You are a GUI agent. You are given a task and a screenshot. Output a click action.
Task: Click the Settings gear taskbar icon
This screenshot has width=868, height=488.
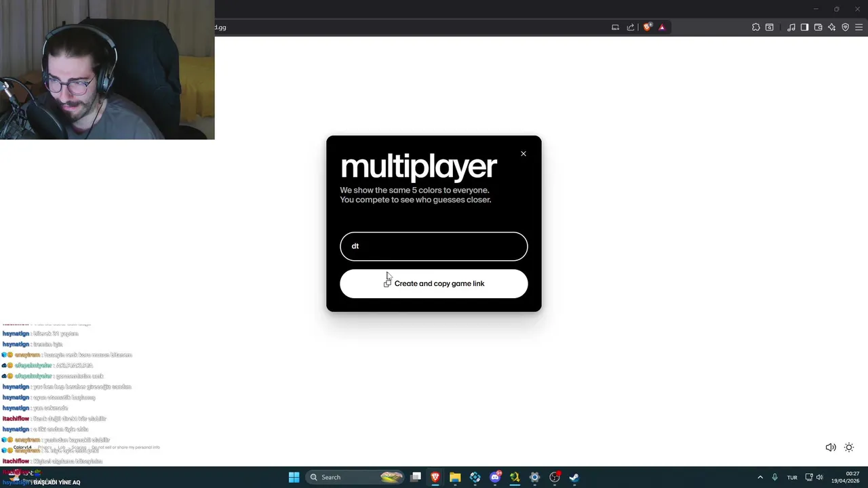tap(534, 477)
